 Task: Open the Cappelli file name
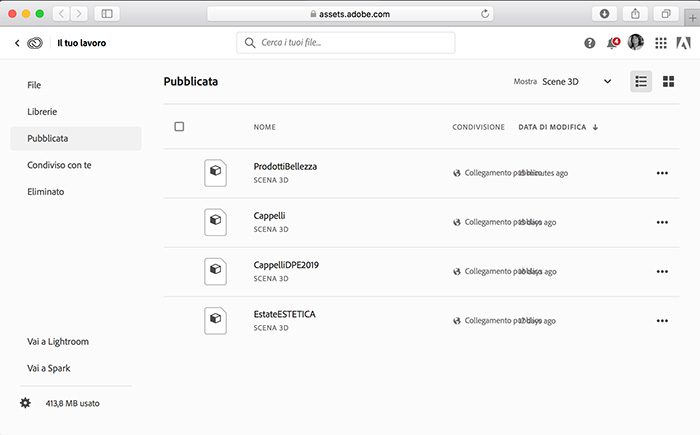[x=269, y=216]
